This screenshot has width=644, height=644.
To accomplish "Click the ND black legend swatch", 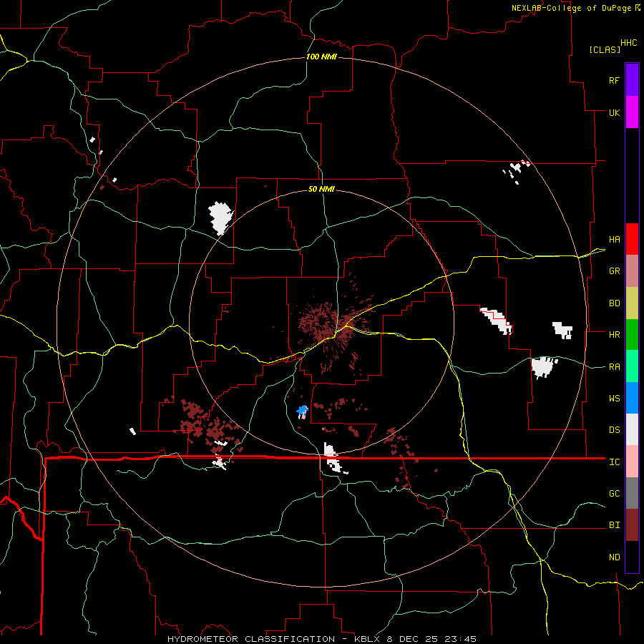I will 632,557.
